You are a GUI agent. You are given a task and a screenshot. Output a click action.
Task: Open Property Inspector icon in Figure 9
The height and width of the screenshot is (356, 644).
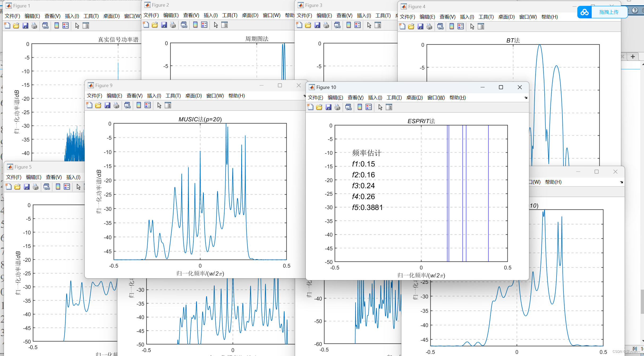(x=168, y=105)
